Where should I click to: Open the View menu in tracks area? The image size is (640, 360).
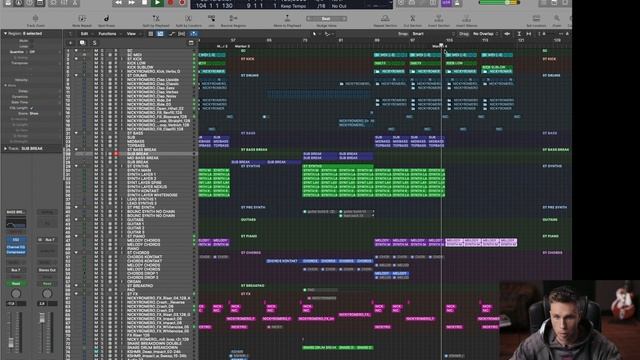(x=132, y=34)
